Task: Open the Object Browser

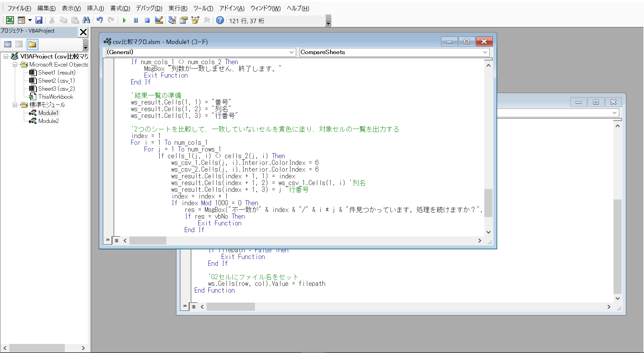Action: (195, 20)
